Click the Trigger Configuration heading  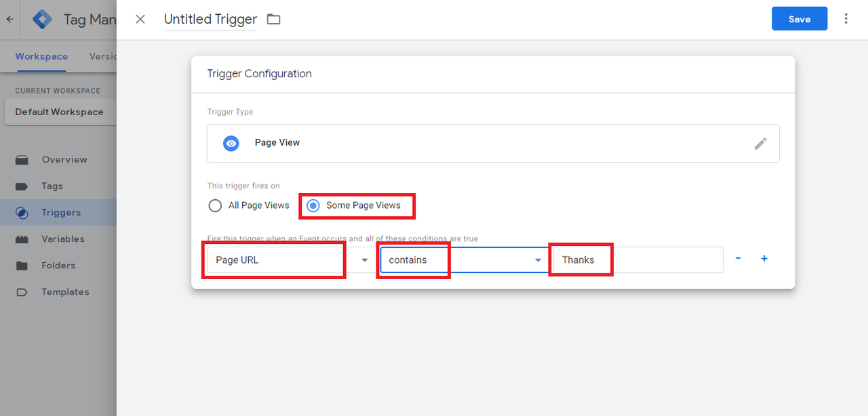(x=259, y=74)
